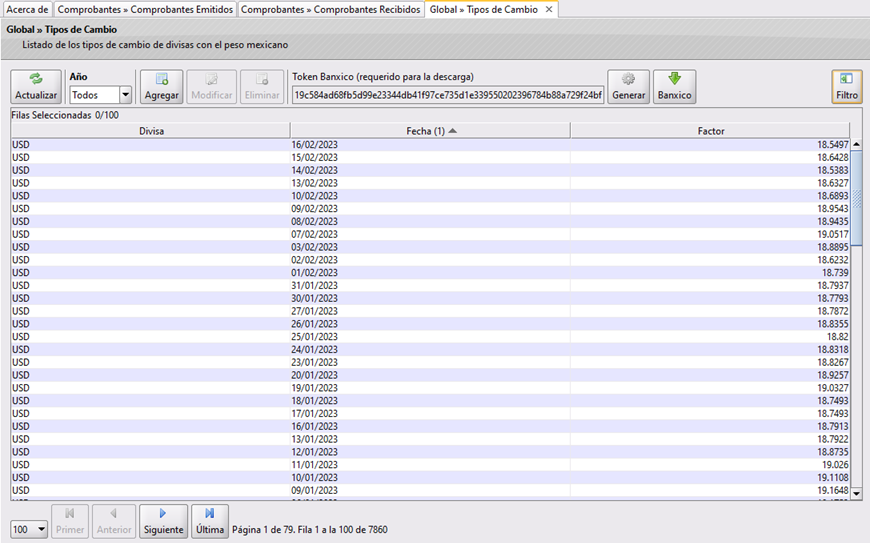
Task: Select the row dated 27/01/2023
Action: [x=431, y=311]
